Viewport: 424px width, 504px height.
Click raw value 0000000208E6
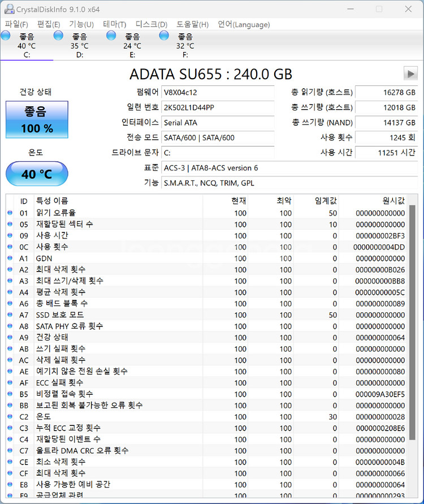pyautogui.click(x=380, y=428)
